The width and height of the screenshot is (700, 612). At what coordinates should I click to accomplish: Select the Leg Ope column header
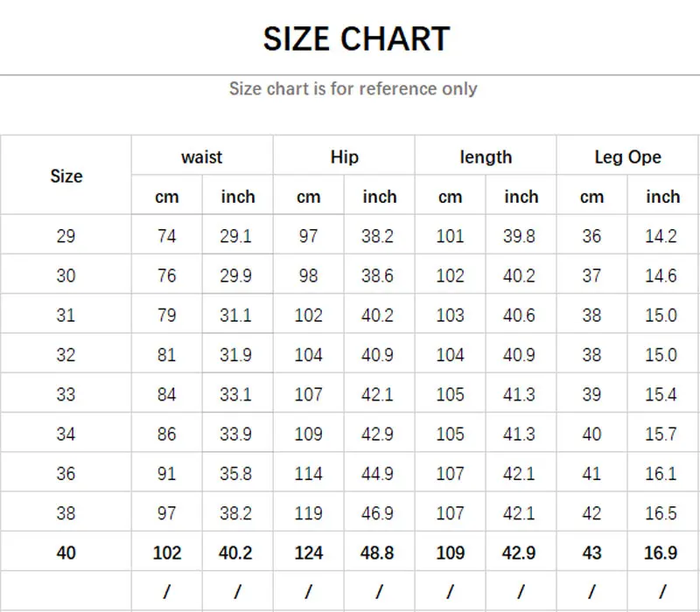[x=627, y=157]
